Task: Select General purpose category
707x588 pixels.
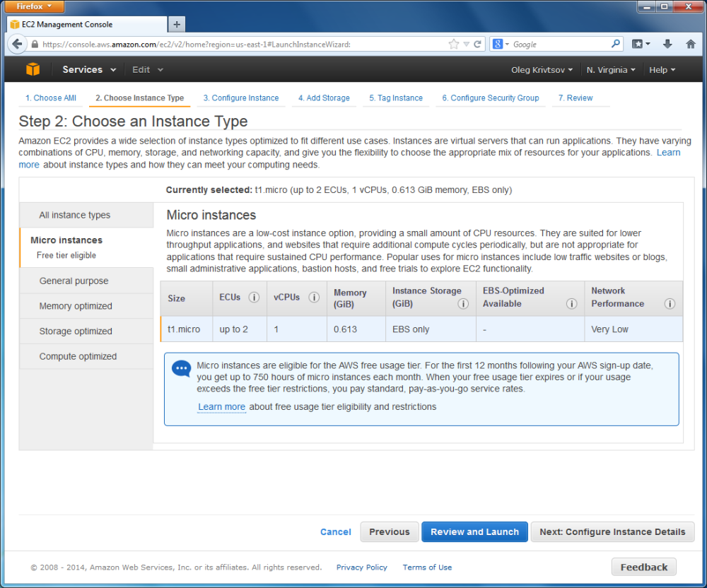Action: point(86,281)
